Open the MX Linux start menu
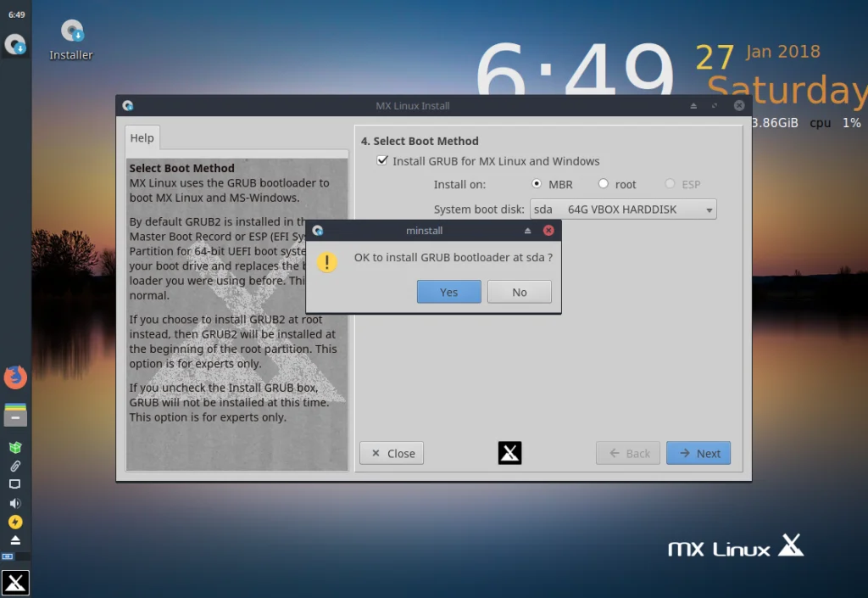Screen dimensions: 868x598 [15, 583]
